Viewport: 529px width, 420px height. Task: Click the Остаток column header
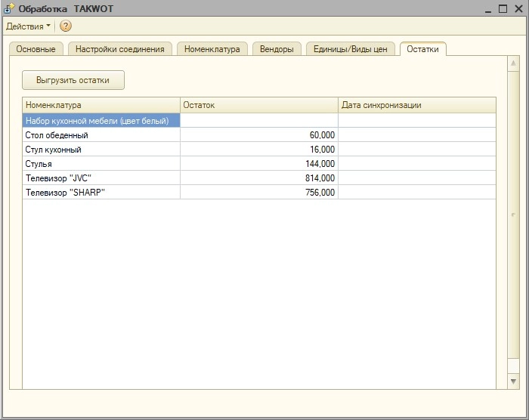(x=258, y=105)
